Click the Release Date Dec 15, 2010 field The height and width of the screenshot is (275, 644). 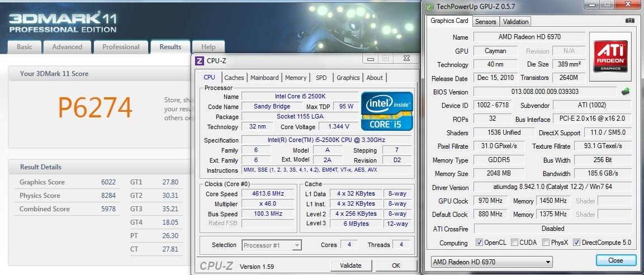[x=496, y=78]
